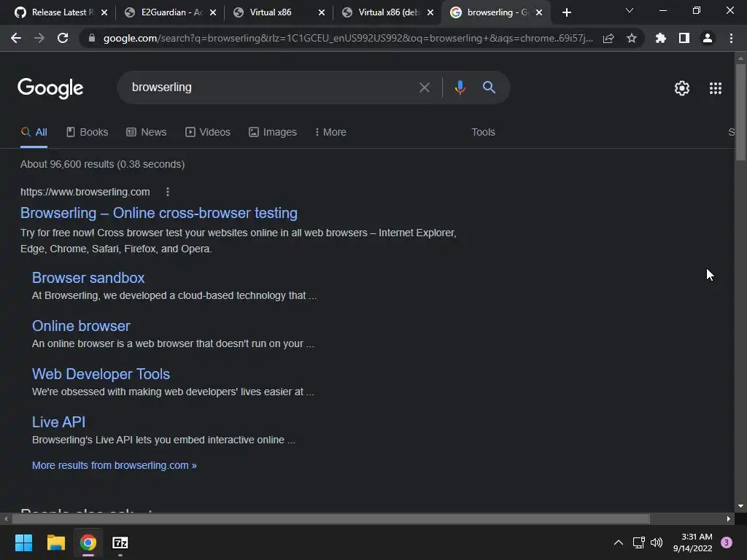
Task: Open the search Tools options
Action: click(483, 133)
